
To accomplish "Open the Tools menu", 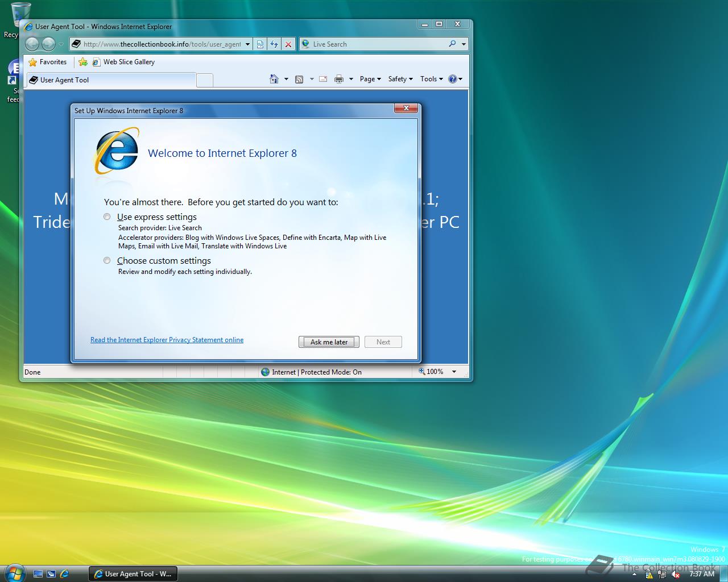I will (x=432, y=79).
